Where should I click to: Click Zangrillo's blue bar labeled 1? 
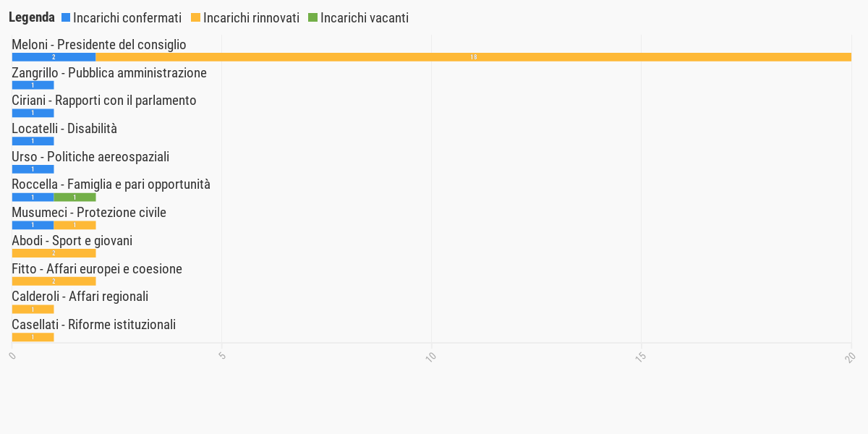point(33,85)
